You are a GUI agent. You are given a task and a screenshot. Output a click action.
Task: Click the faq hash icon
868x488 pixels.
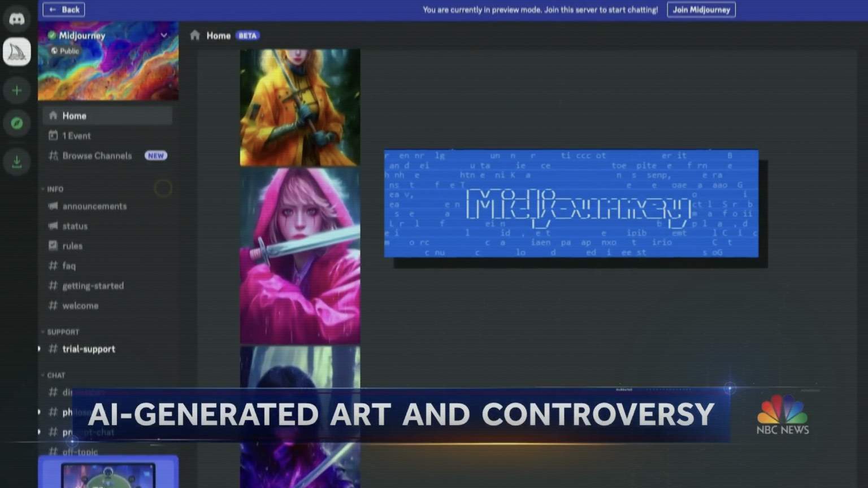click(53, 265)
